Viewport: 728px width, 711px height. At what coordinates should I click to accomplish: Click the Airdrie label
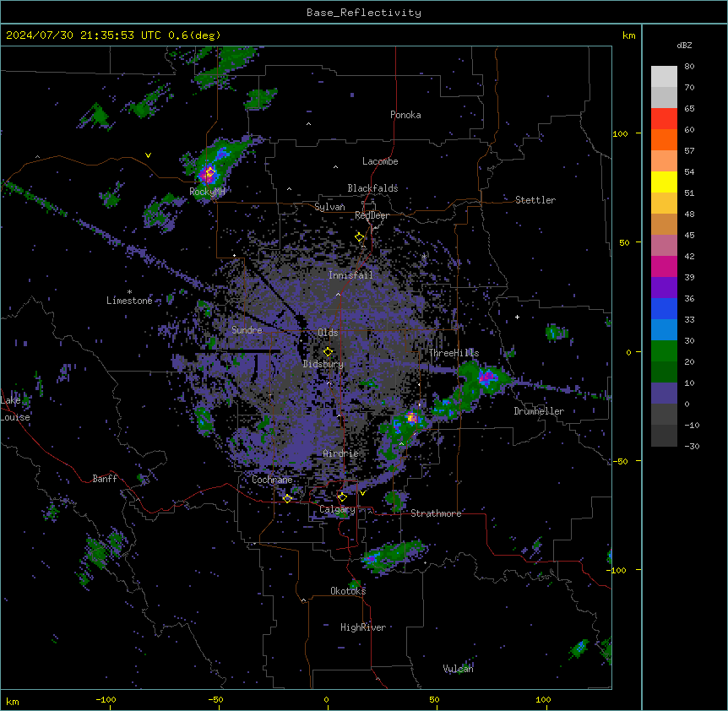click(x=341, y=453)
